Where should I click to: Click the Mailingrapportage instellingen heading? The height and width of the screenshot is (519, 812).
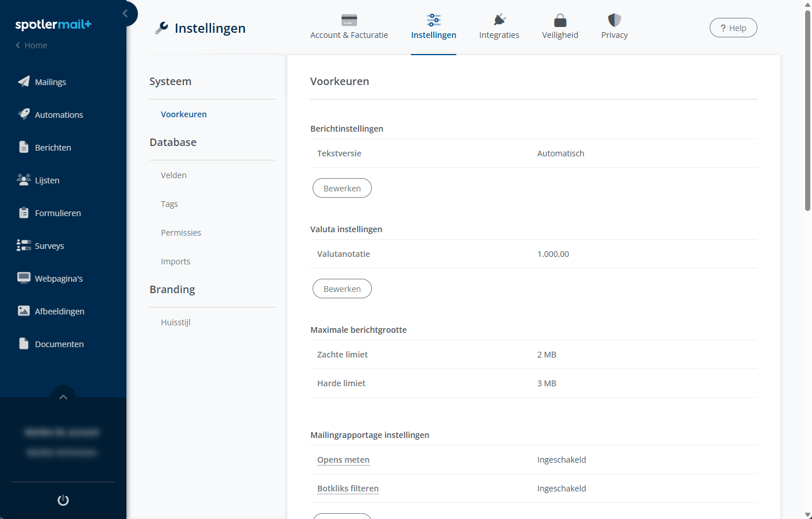370,435
